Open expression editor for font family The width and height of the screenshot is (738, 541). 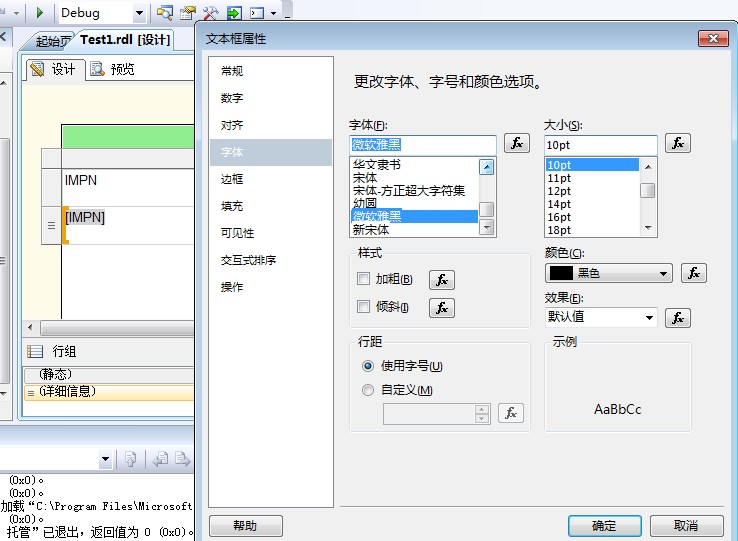pos(517,143)
